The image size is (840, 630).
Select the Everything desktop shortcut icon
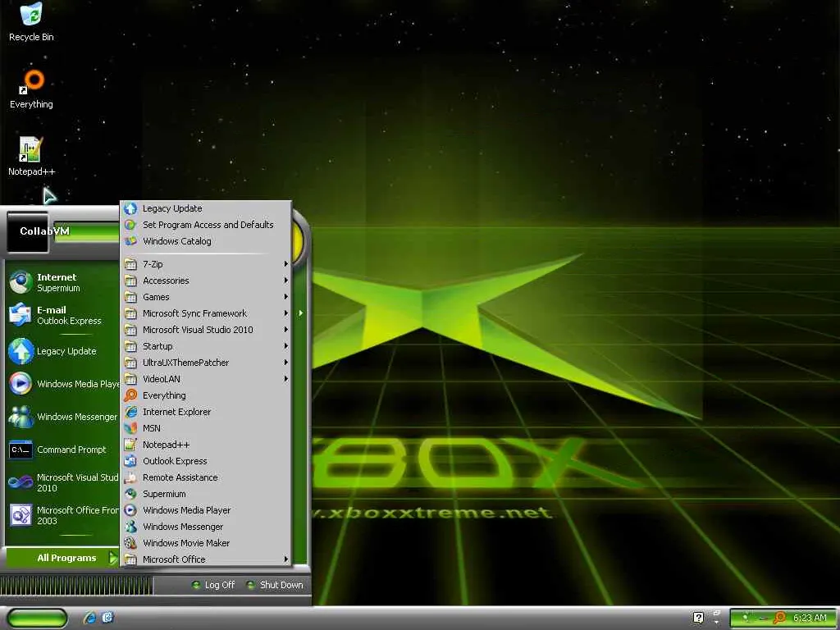(x=31, y=89)
